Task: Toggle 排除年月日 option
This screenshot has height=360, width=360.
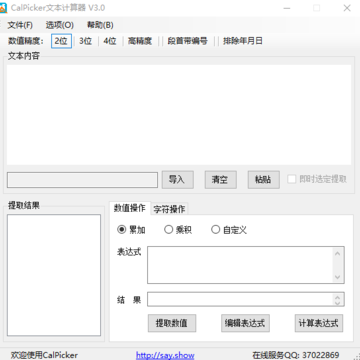Action: (x=243, y=41)
